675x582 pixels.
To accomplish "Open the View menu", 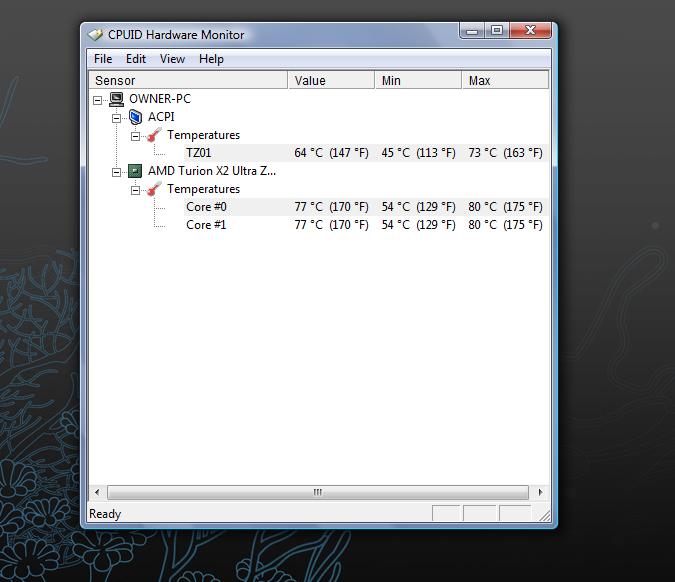I will click(172, 59).
